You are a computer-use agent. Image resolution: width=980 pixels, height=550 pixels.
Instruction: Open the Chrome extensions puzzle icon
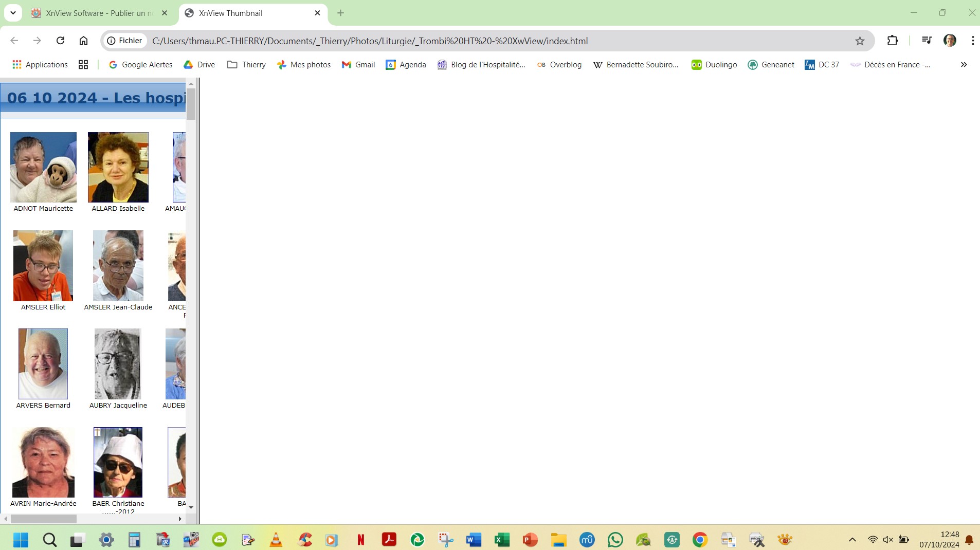[x=893, y=41]
